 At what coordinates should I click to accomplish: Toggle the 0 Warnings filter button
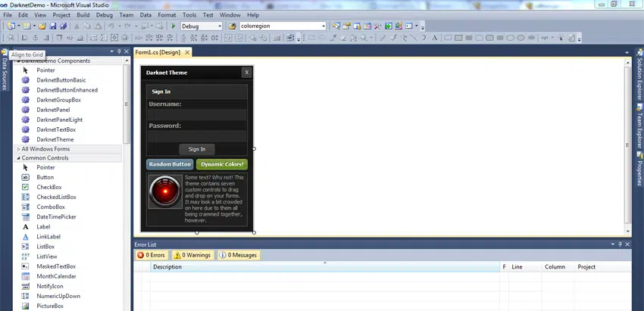[192, 256]
